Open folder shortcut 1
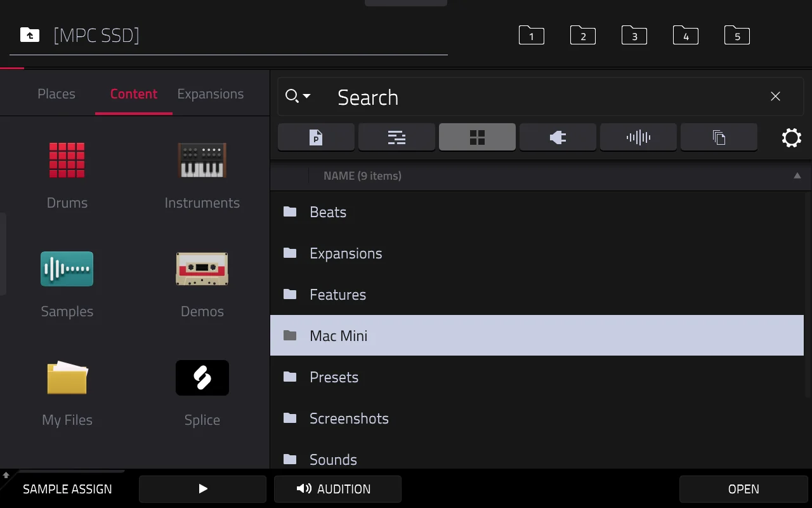812x508 pixels. pos(532,36)
